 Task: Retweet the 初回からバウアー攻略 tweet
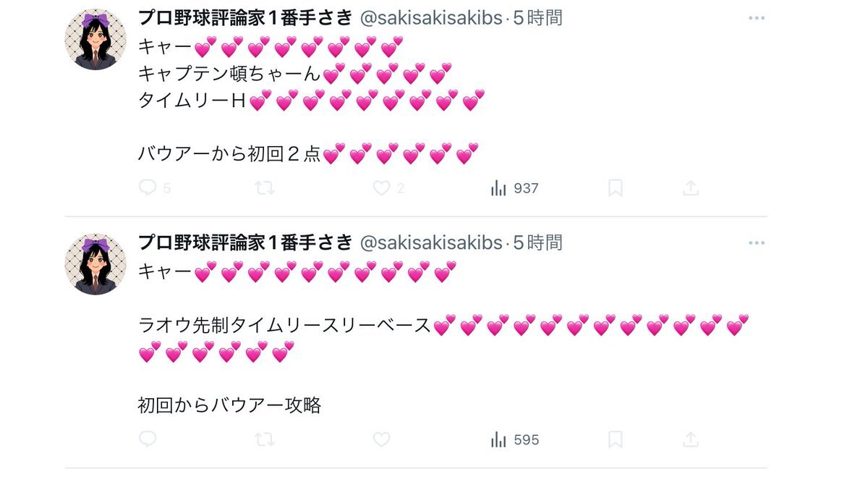pos(265,439)
